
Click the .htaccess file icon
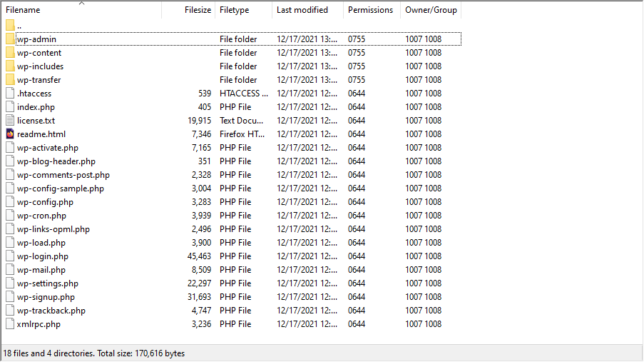coord(10,94)
